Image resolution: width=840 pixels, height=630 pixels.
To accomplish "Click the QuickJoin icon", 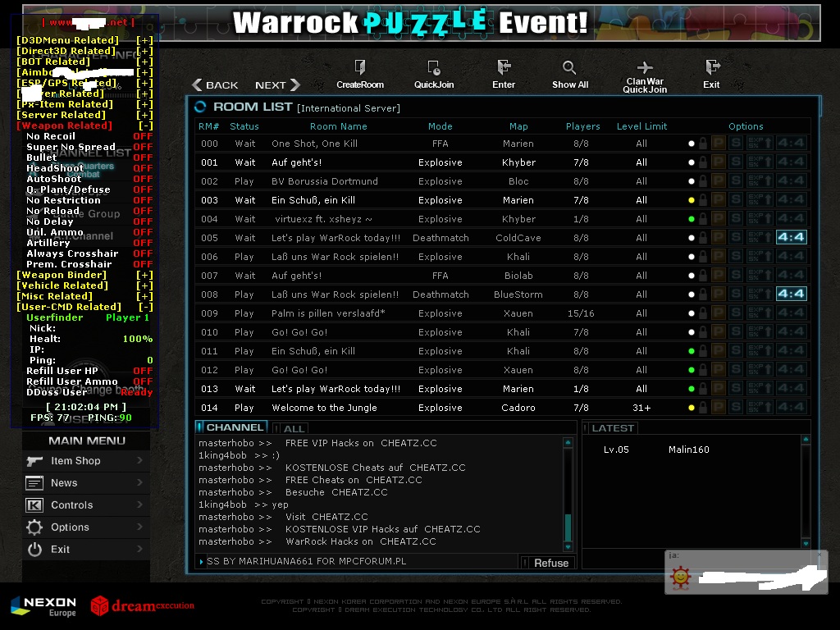I will [x=434, y=67].
